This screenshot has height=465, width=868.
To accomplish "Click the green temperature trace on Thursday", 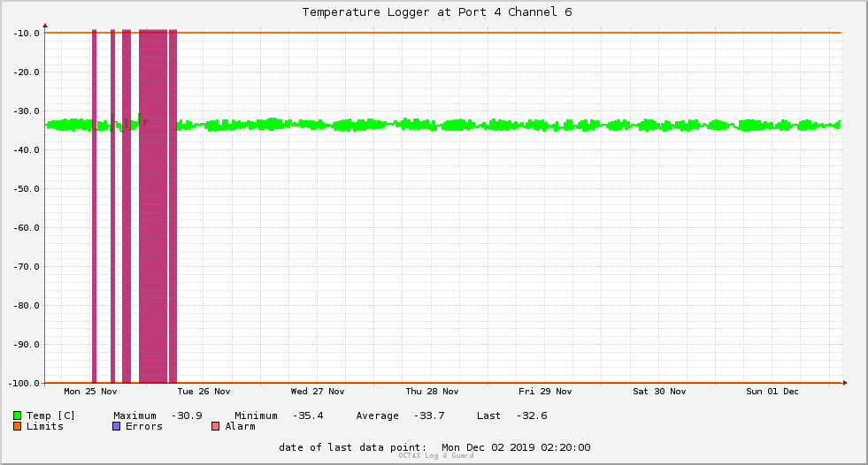I will click(x=432, y=125).
